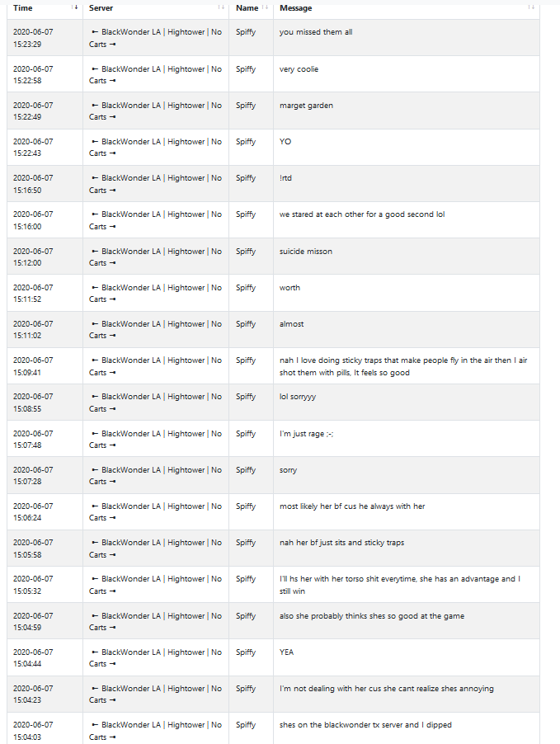Click Spiffy in the "lol sorryyy" row

(246, 396)
